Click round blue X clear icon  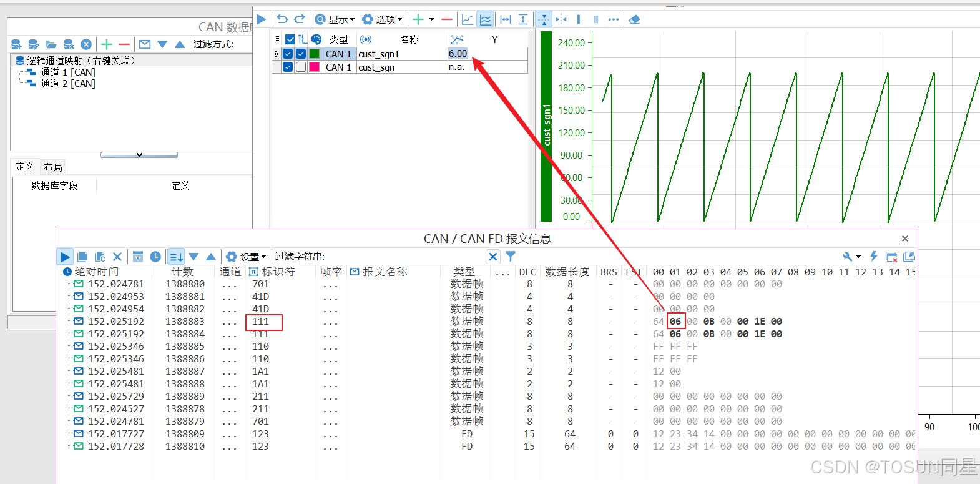tap(86, 44)
